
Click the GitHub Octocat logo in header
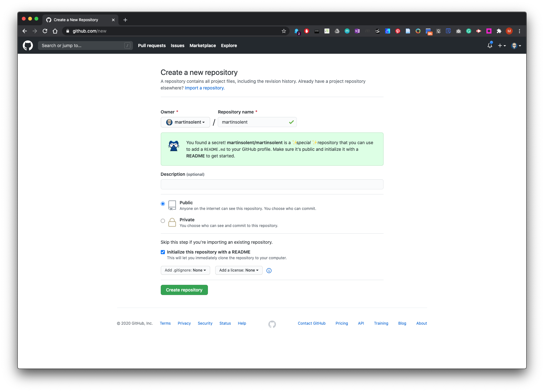click(28, 46)
